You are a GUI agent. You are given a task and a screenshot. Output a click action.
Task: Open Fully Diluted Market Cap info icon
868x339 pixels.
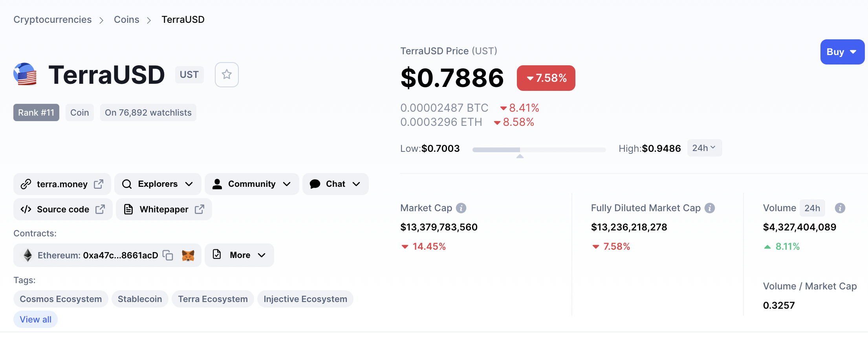[710, 208]
